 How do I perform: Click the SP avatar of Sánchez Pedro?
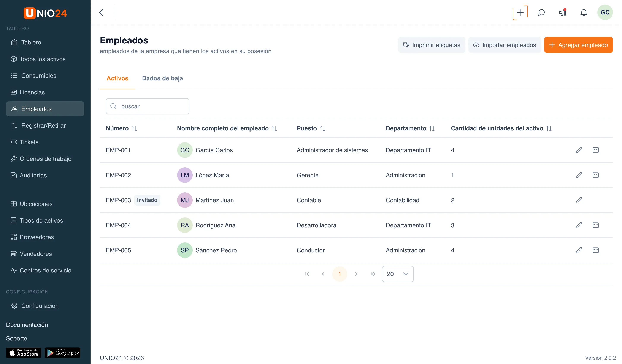coord(185,250)
